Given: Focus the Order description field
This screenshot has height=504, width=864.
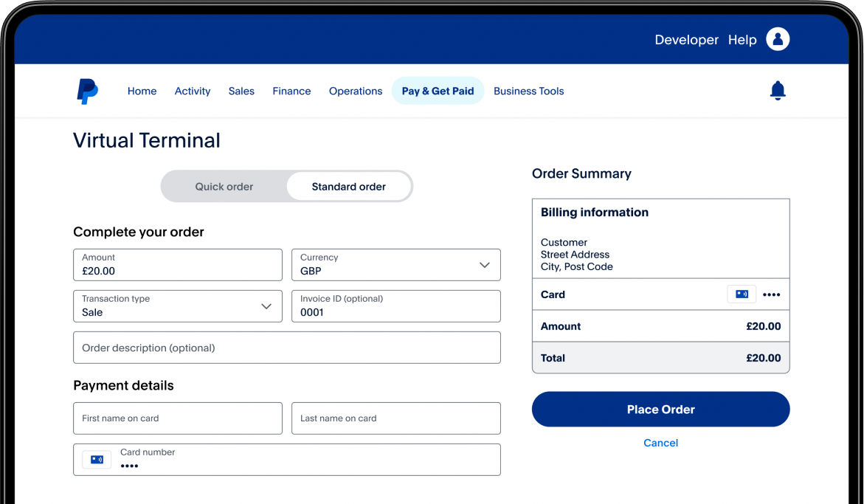Looking at the screenshot, I should pyautogui.click(x=287, y=348).
